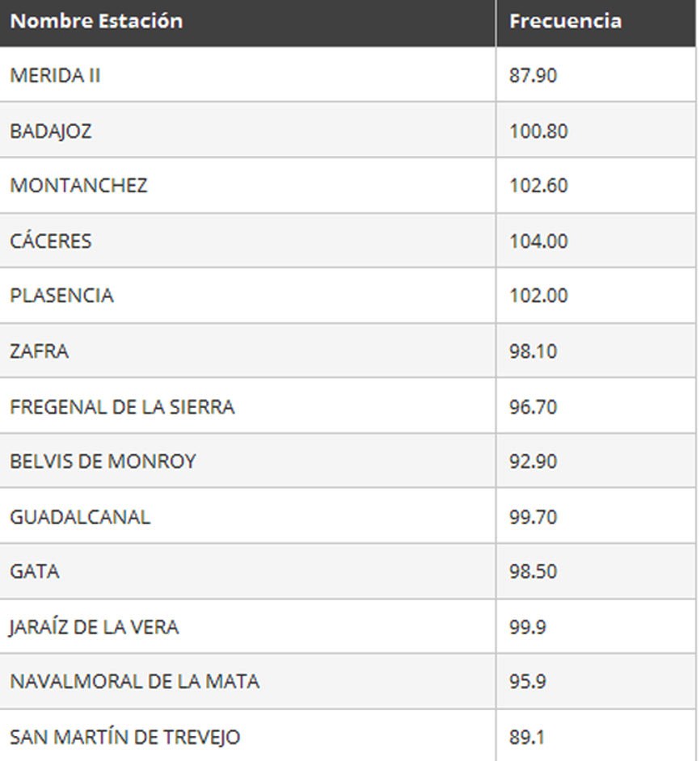Click the 89.1 frequency value
This screenshot has height=761, width=700.
click(527, 738)
